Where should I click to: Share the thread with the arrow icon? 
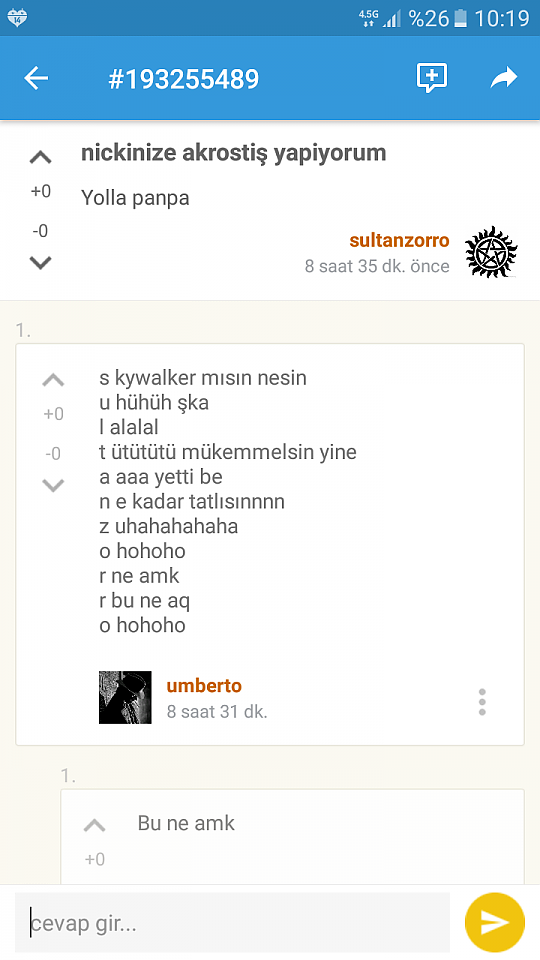[x=504, y=78]
